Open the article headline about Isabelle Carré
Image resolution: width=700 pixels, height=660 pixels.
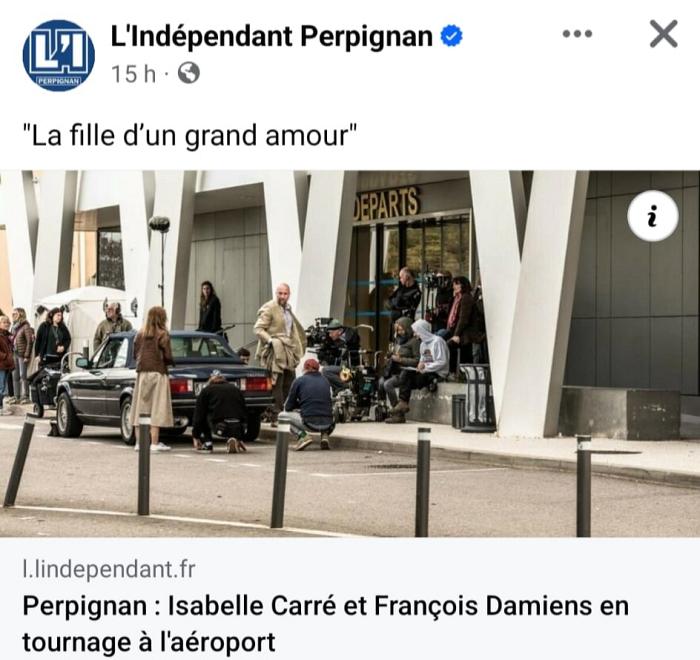point(325,624)
